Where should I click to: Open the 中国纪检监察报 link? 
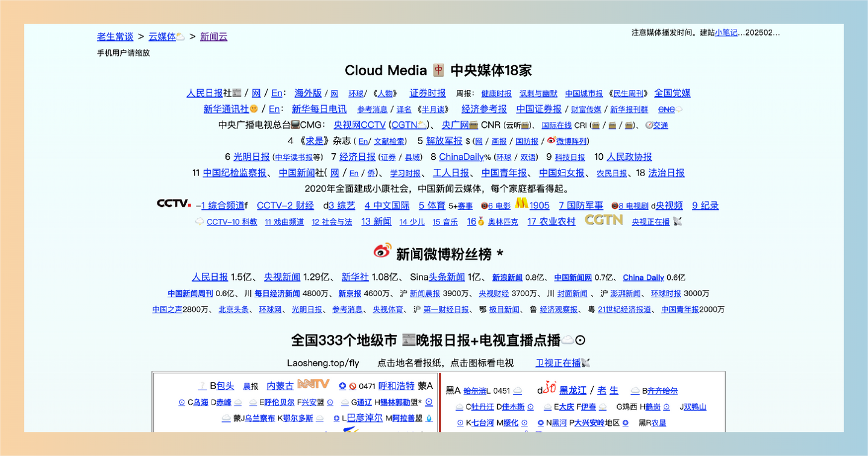(x=234, y=173)
